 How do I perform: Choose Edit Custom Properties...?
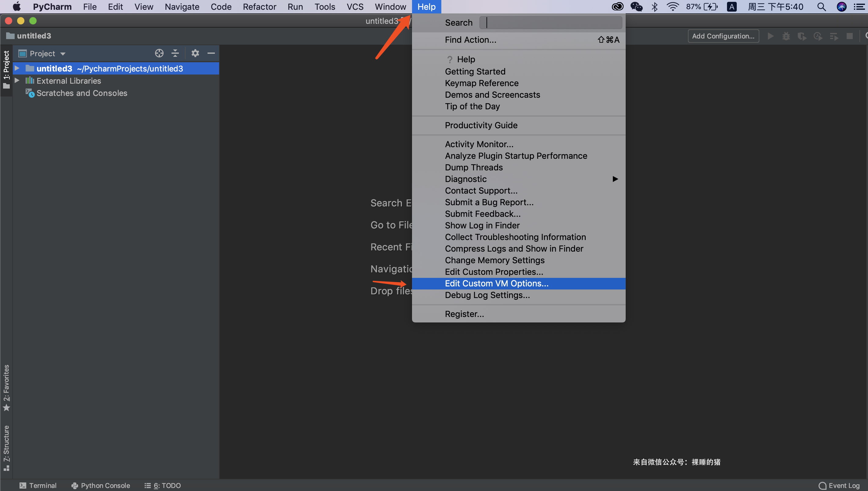519,272
